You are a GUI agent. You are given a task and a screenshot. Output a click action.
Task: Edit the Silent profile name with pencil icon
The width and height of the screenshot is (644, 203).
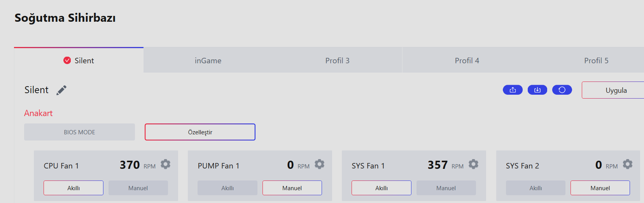tap(61, 90)
